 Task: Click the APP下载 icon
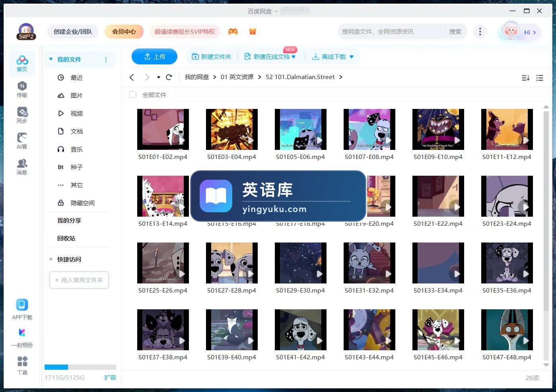coord(22,309)
